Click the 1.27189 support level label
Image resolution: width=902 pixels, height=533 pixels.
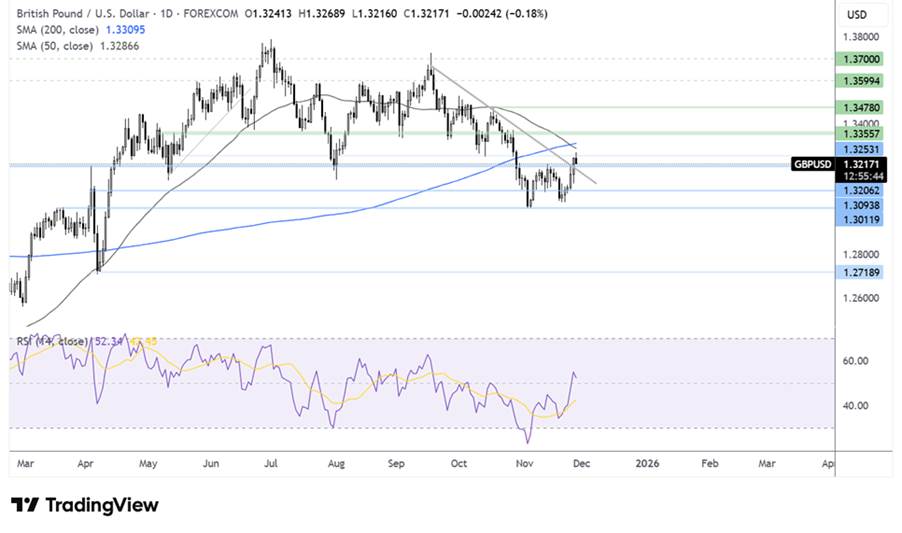862,272
